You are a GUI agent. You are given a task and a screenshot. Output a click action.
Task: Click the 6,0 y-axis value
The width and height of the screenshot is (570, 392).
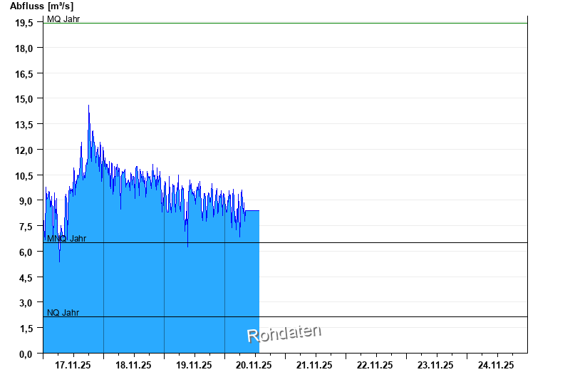point(26,252)
